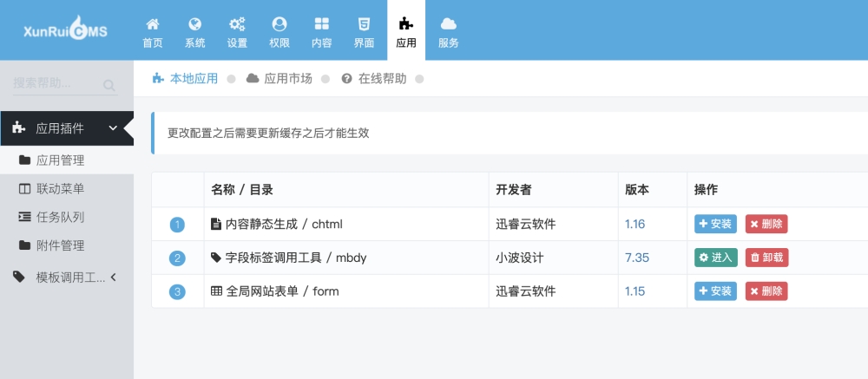Click row number 2 badge
This screenshot has width=868, height=379.
tap(177, 258)
